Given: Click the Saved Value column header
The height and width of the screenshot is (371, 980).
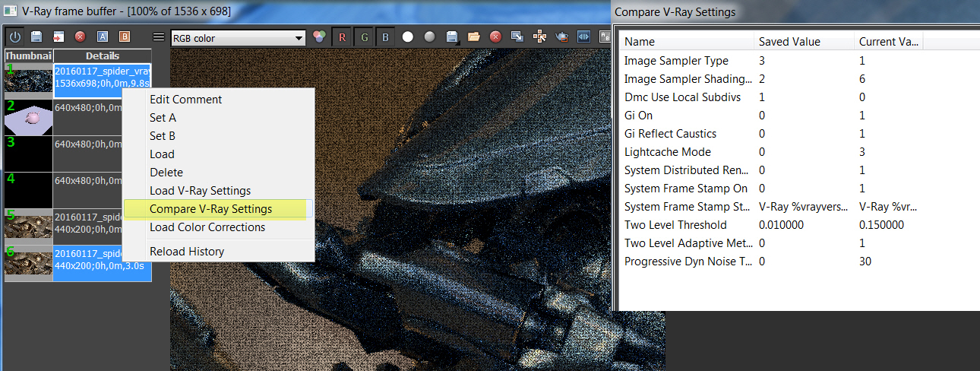Looking at the screenshot, I should point(805,42).
